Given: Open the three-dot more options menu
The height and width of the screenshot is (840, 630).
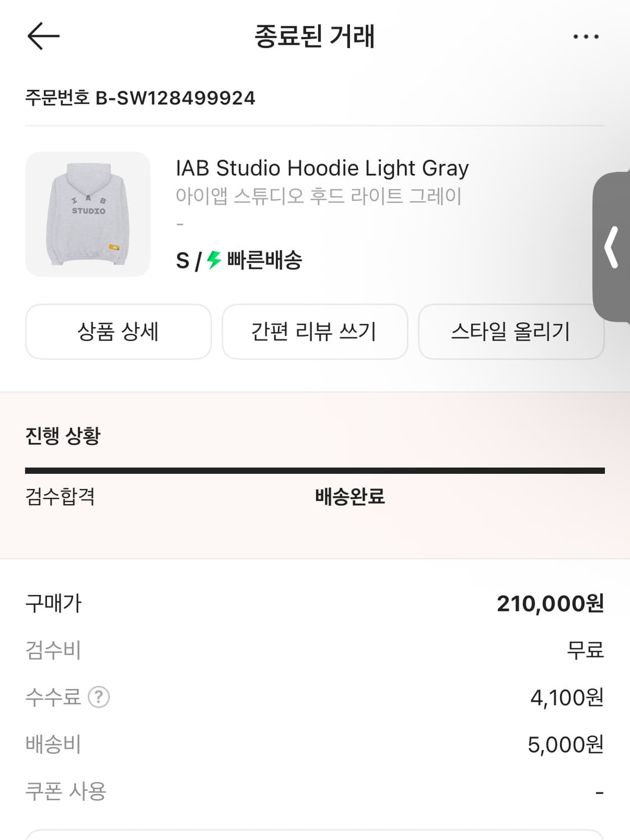Looking at the screenshot, I should [586, 37].
